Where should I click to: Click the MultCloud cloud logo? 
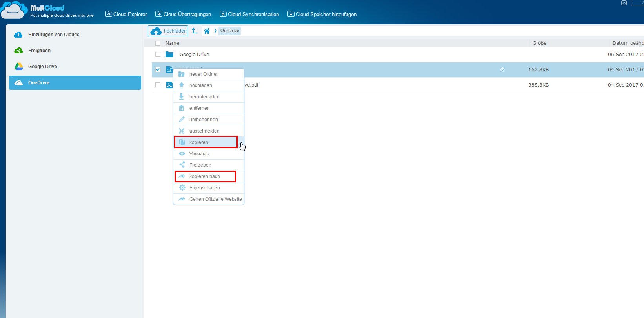pos(14,11)
